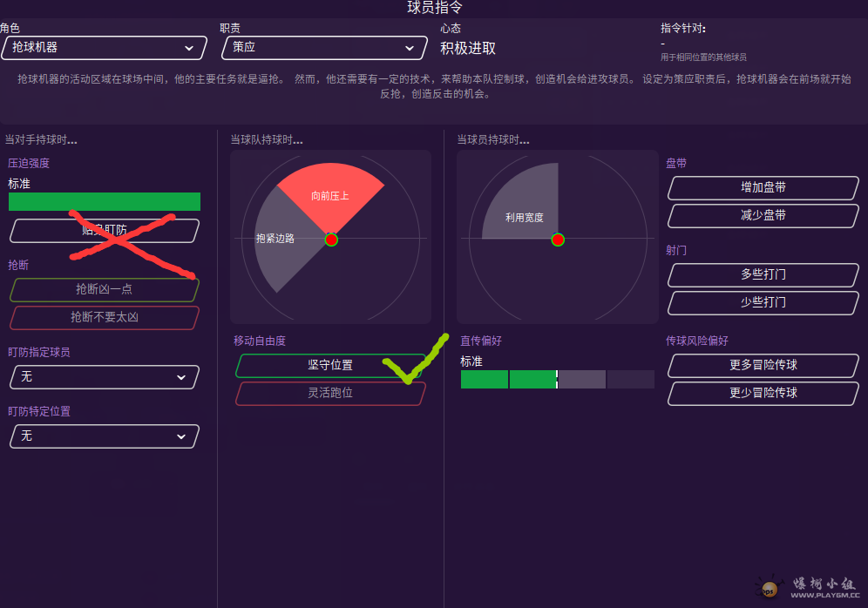Open the 角色 dropdown showing 抢球机器

click(x=104, y=48)
